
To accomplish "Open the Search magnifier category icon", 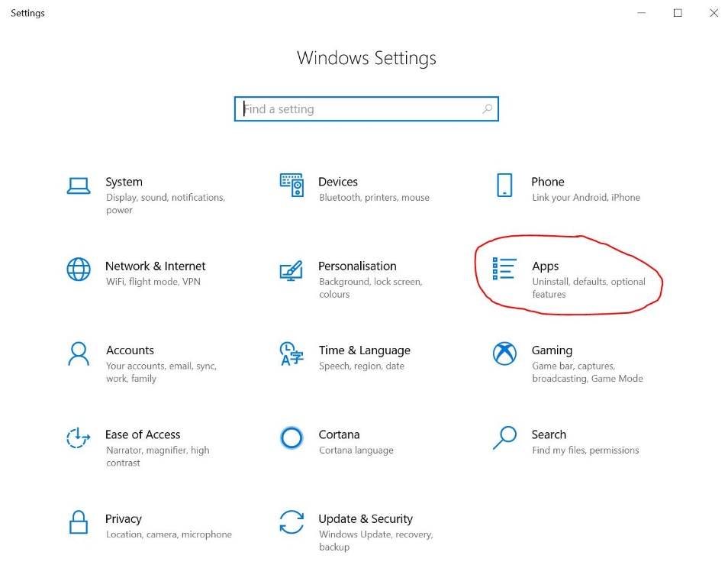I will (504, 437).
